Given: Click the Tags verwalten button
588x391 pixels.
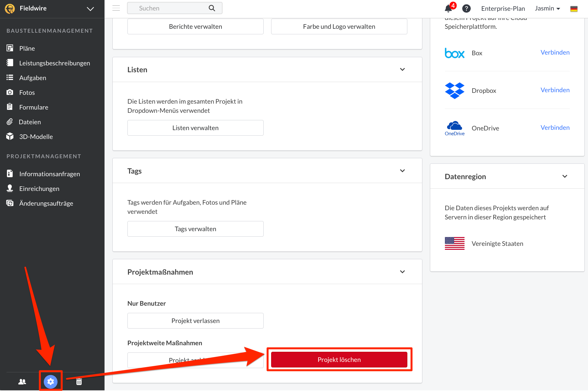Looking at the screenshot, I should point(195,229).
